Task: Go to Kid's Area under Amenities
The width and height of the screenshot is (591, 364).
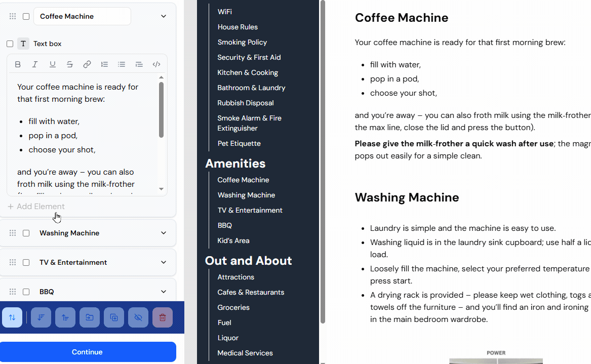Action: 233,240
